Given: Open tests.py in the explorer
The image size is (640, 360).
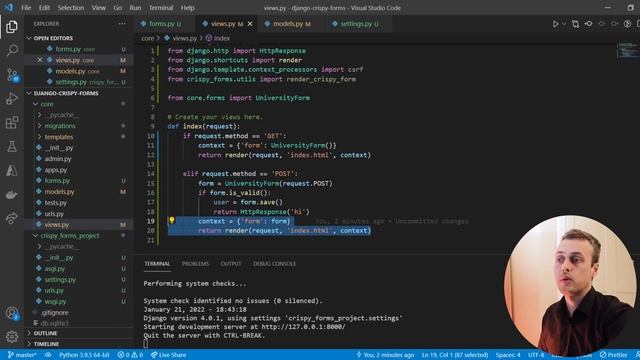Looking at the screenshot, I should point(55,203).
